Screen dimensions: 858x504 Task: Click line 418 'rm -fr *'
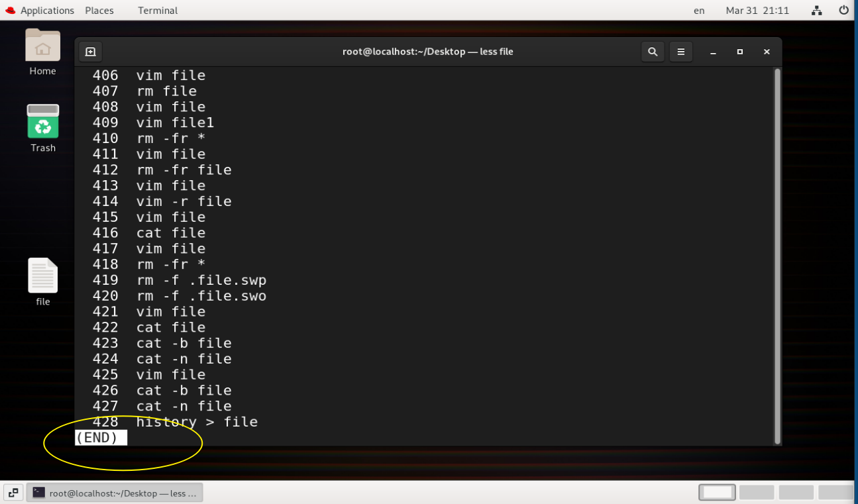point(148,264)
